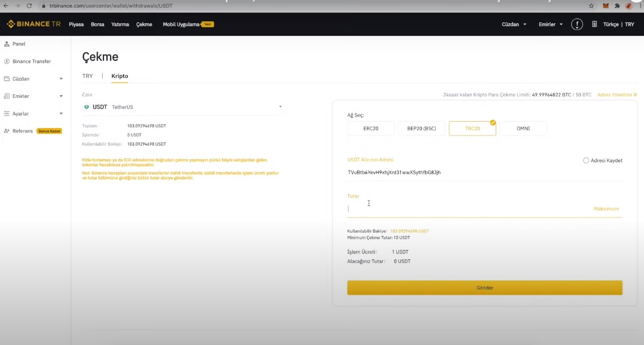The height and width of the screenshot is (345, 644).
Task: Open the Extensions puzzle icon
Action: 617,6
